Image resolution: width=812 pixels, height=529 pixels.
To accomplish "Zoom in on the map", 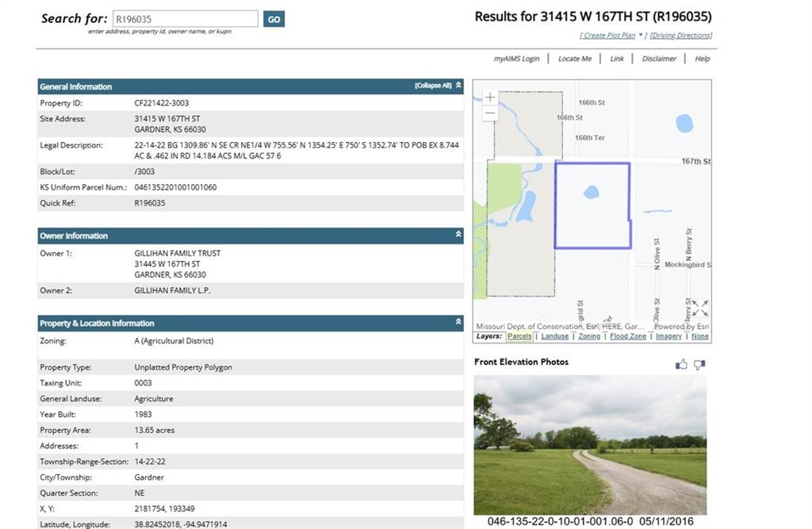I will click(489, 97).
